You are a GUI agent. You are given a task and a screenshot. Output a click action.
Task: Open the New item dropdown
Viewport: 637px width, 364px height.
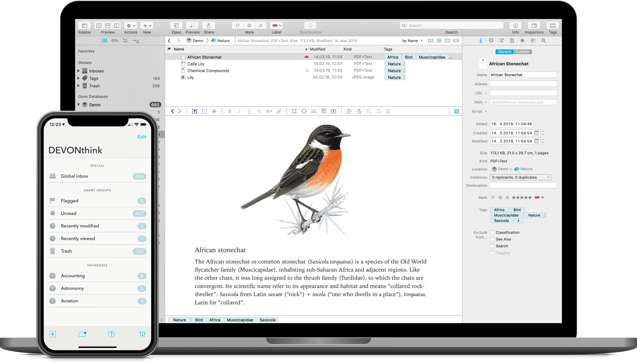(147, 25)
